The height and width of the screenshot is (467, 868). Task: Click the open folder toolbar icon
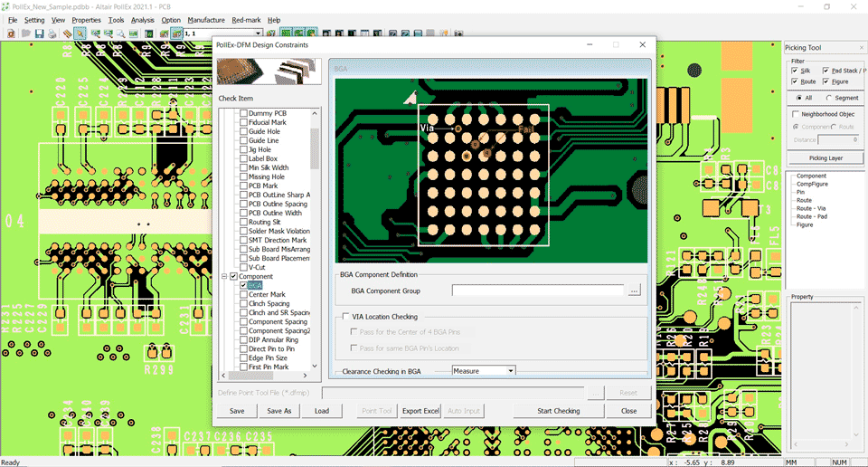[x=26, y=33]
